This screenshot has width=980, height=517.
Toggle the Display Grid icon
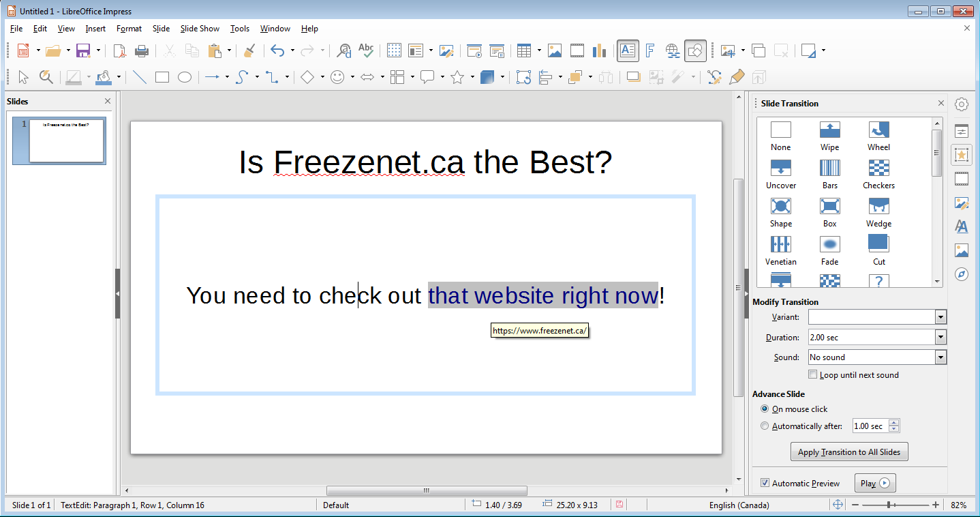[394, 50]
